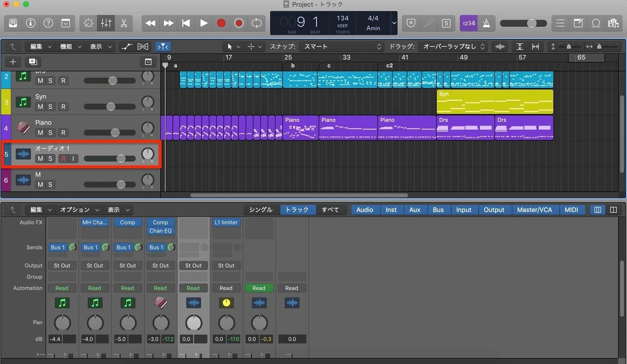Open the scissors Editors icon
Viewport: 627px width, 364px height.
pos(124,23)
